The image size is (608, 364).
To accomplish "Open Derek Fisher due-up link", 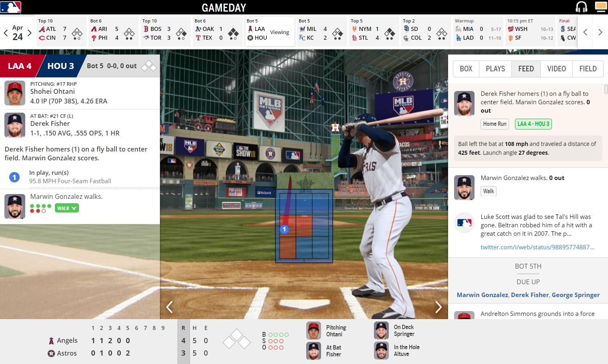I will pyautogui.click(x=530, y=295).
